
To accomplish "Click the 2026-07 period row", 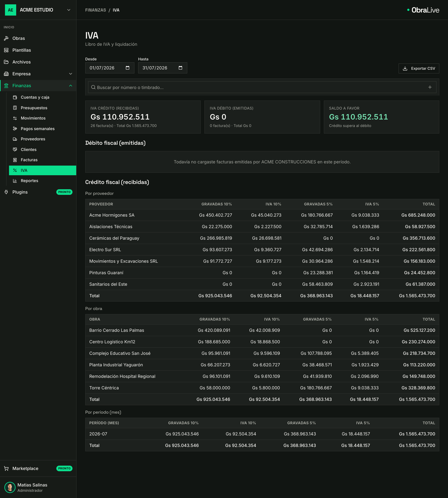I will pos(262,434).
